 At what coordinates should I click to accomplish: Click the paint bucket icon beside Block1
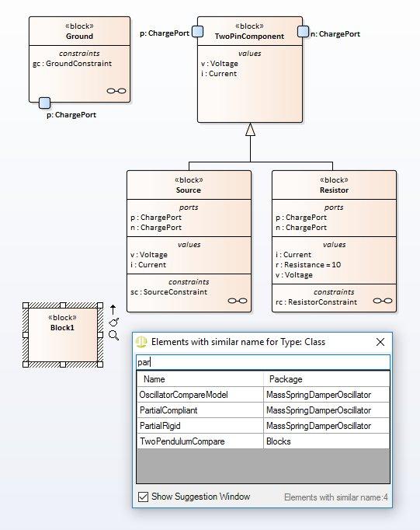tap(114, 323)
